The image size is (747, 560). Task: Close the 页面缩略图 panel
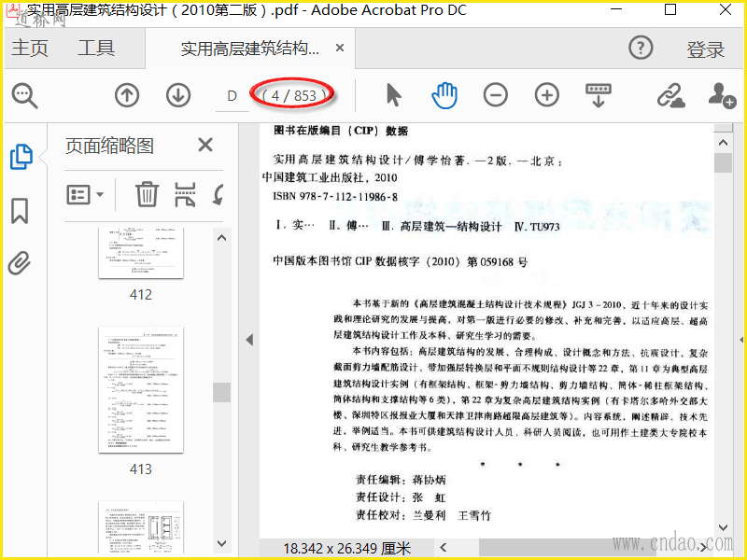[x=205, y=145]
